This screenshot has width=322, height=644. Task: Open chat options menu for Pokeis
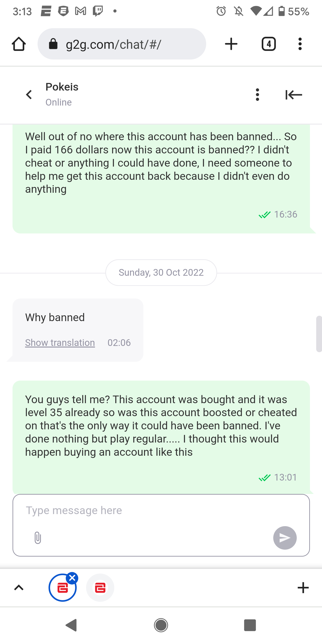[258, 95]
